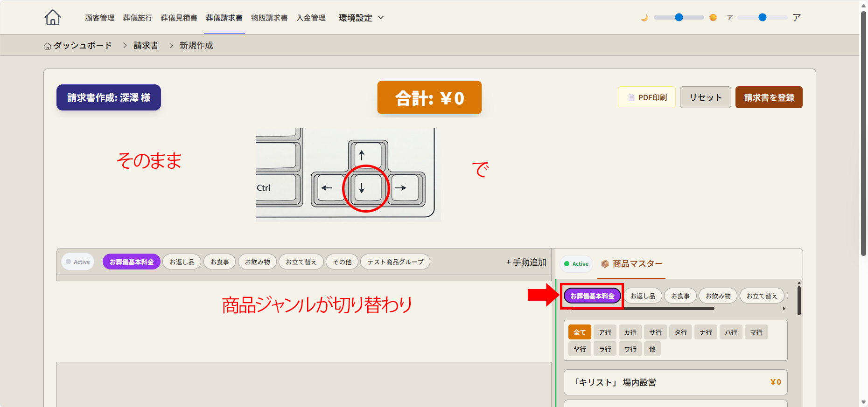This screenshot has height=407, width=868.
Task: Click + 手動追加 to add item manually
Action: click(526, 262)
